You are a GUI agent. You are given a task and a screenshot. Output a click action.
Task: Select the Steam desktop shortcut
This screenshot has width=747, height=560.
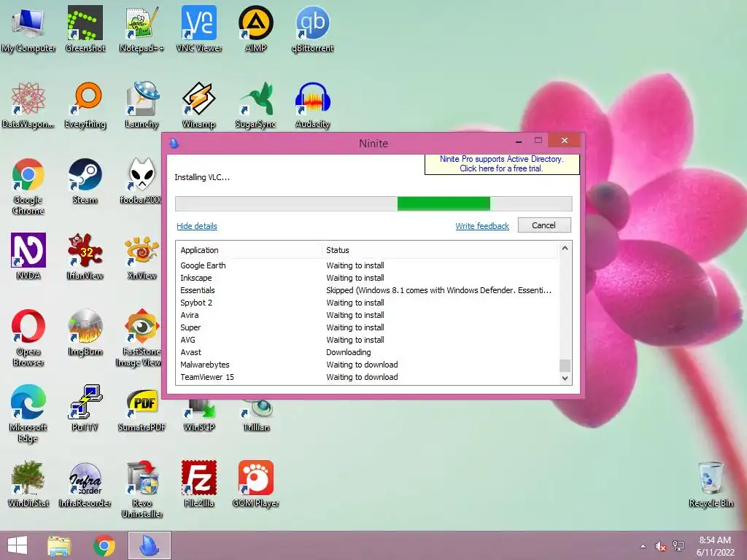pos(85,181)
